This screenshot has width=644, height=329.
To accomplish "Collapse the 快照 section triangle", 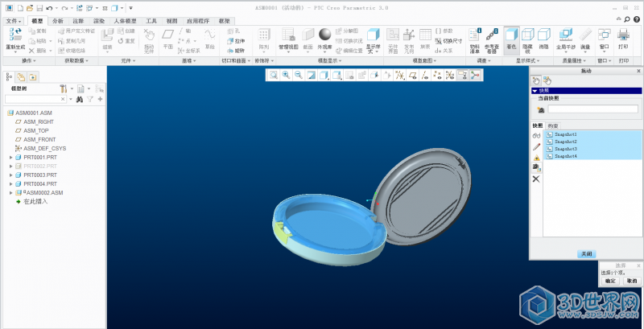I will coord(535,91).
